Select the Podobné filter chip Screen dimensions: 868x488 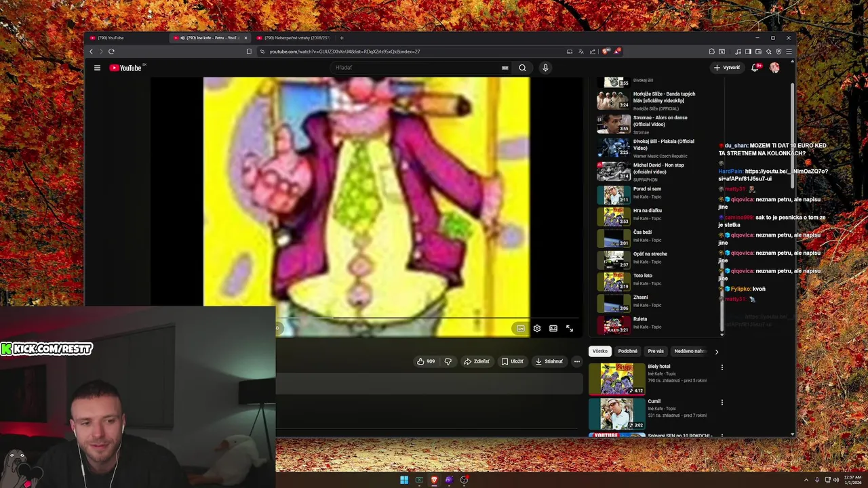(x=628, y=351)
